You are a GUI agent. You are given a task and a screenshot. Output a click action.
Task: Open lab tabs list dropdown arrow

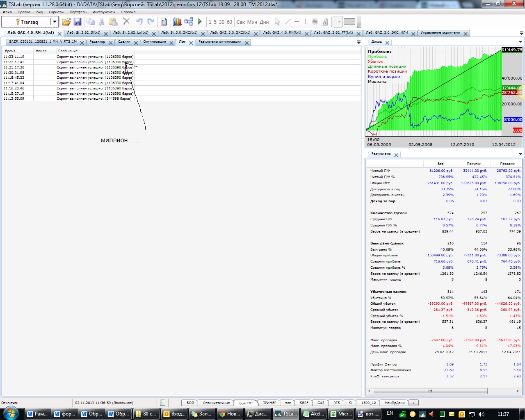pos(521,33)
